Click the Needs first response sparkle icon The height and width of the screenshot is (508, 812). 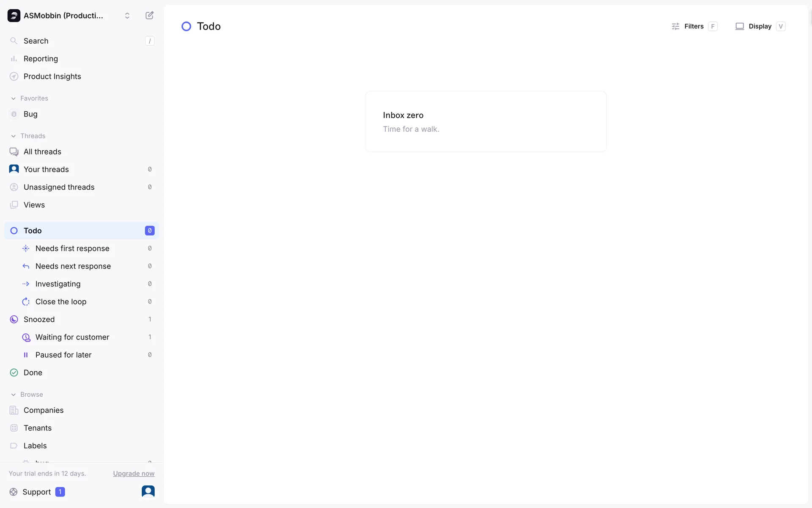(x=26, y=248)
